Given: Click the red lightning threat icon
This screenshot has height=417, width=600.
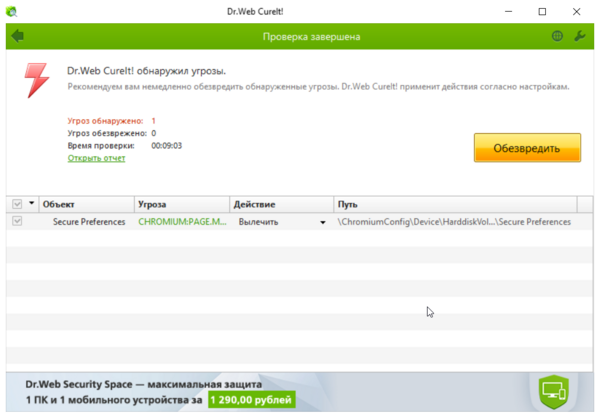Looking at the screenshot, I should point(37,80).
